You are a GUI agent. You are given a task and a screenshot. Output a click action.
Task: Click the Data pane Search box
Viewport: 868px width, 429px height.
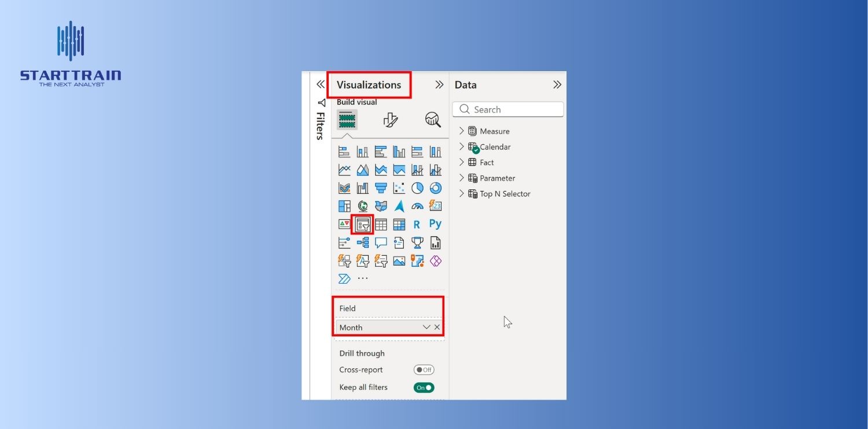(508, 109)
